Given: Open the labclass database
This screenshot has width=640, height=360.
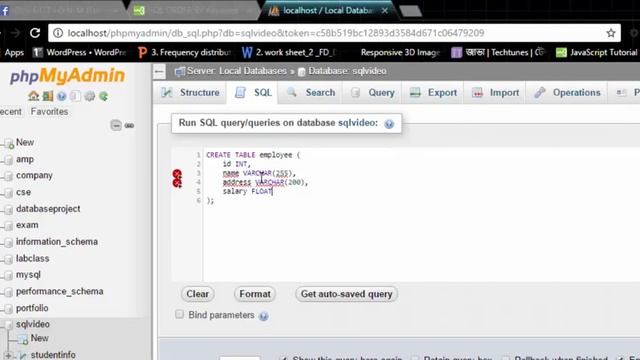Looking at the screenshot, I should tap(32, 258).
